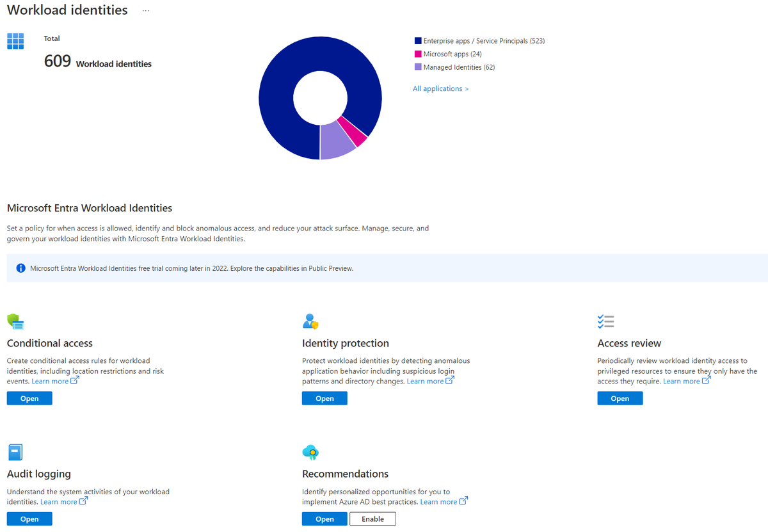The width and height of the screenshot is (768, 532).
Task: Click the blue grid icon beside Total
Action: coord(15,41)
